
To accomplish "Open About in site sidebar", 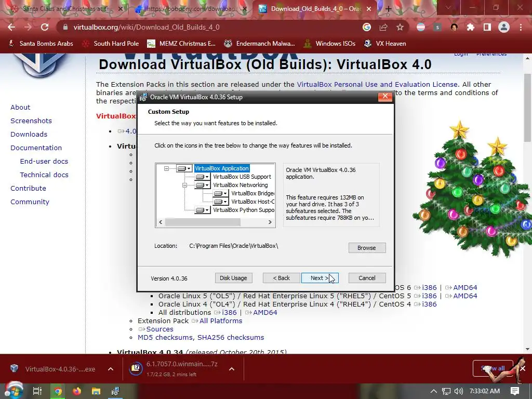I will [x=20, y=107].
